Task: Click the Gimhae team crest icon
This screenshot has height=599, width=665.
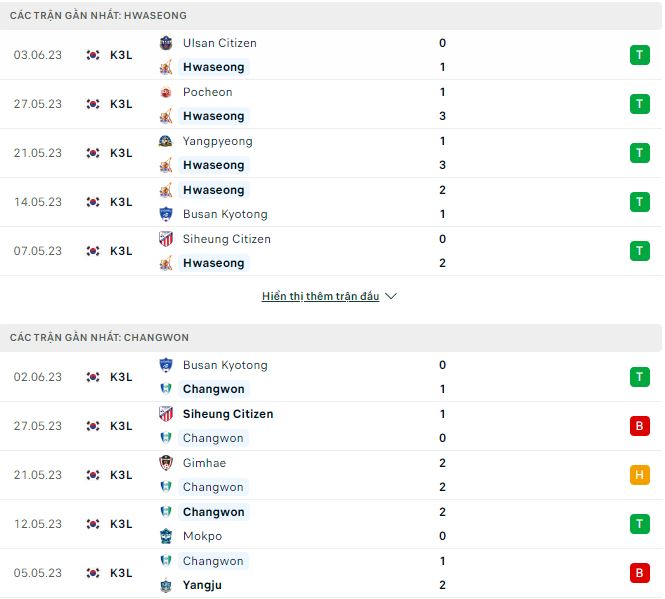Action: tap(166, 463)
